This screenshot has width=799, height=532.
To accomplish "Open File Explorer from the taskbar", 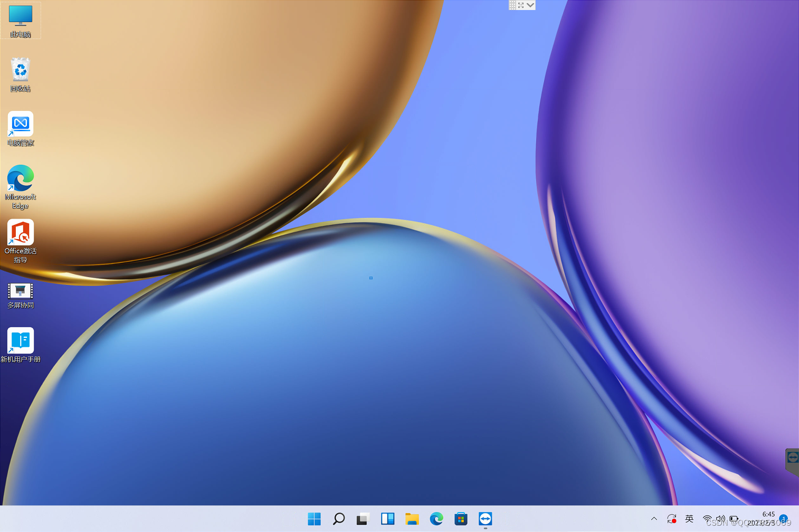I will (x=412, y=519).
